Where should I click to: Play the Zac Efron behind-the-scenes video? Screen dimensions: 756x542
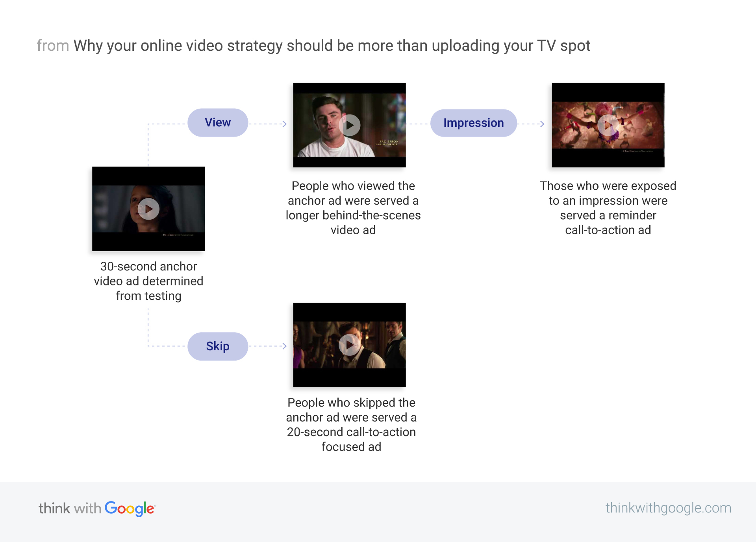point(350,125)
